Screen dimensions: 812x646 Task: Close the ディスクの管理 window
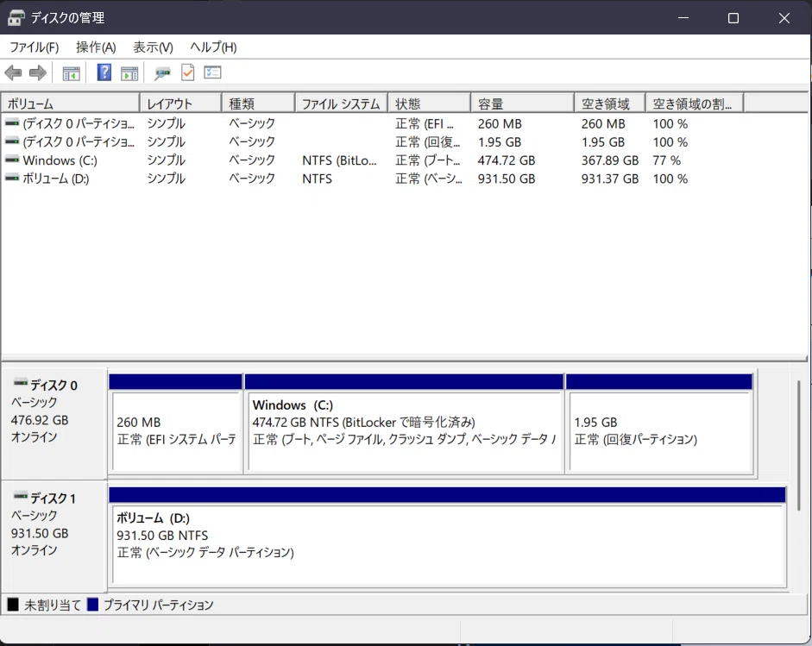pos(784,17)
